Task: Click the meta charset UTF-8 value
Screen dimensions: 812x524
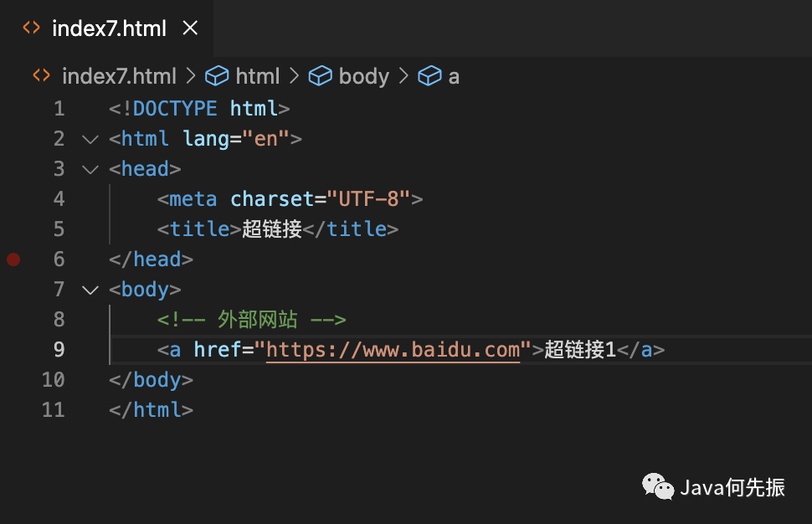Action: (368, 199)
